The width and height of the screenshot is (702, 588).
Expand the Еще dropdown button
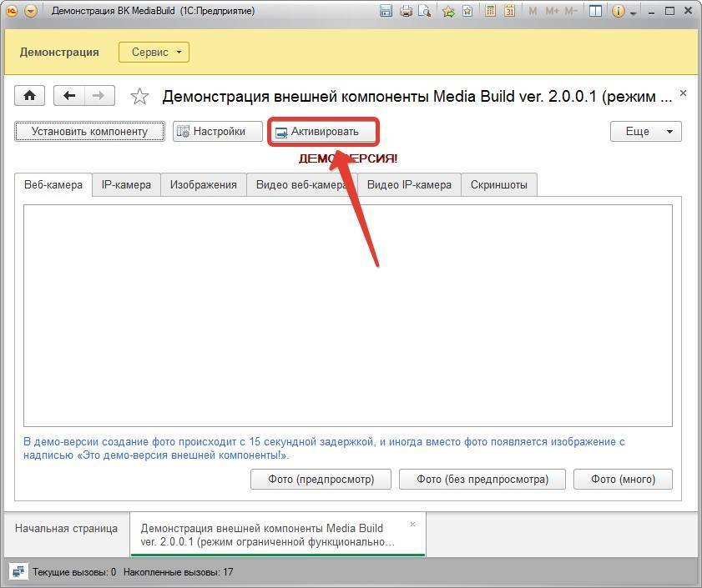pos(646,132)
